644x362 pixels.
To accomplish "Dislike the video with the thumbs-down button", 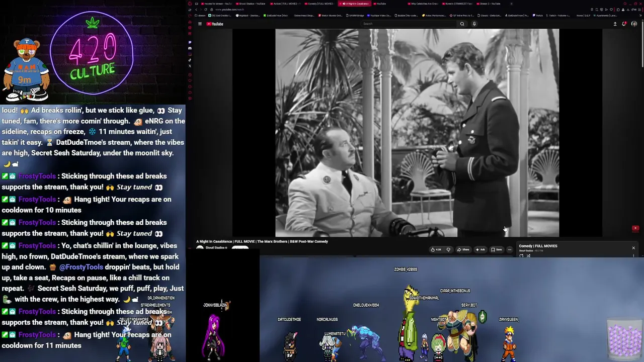I will (448, 249).
